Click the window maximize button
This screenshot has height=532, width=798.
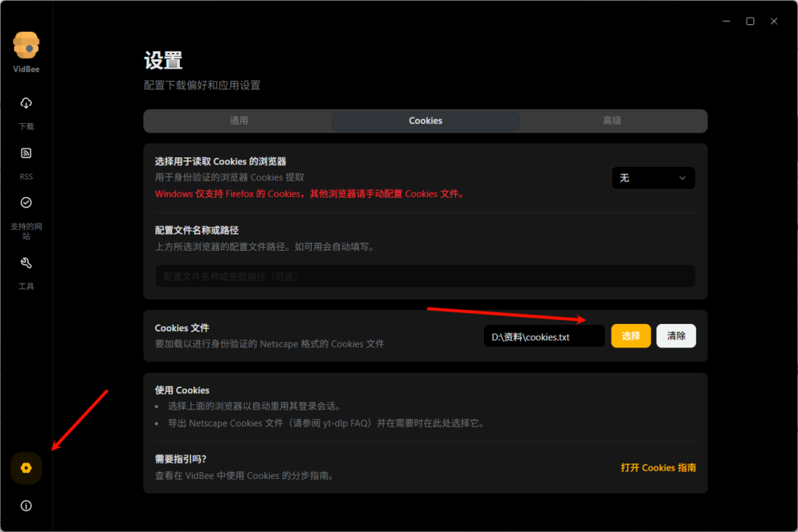(x=750, y=21)
